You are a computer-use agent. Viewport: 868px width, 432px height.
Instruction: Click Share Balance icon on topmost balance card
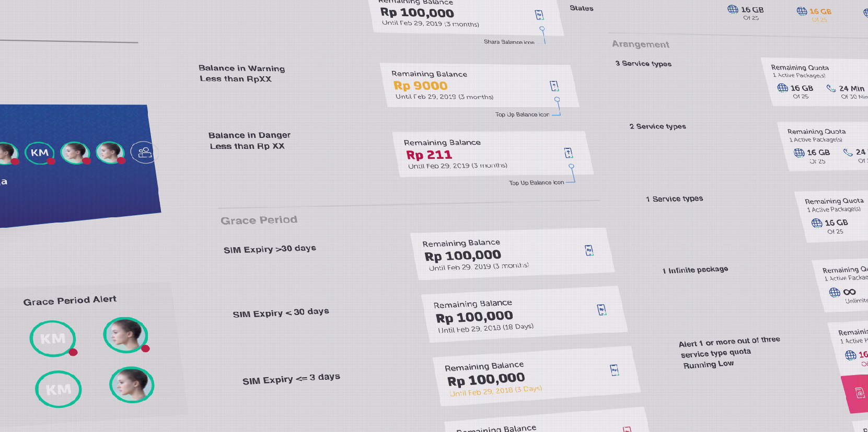[539, 15]
